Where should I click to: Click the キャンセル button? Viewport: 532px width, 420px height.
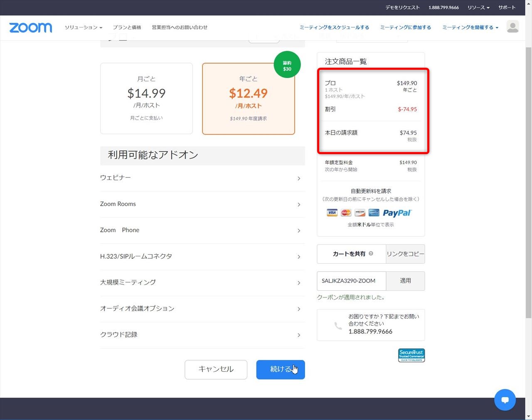pyautogui.click(x=216, y=369)
